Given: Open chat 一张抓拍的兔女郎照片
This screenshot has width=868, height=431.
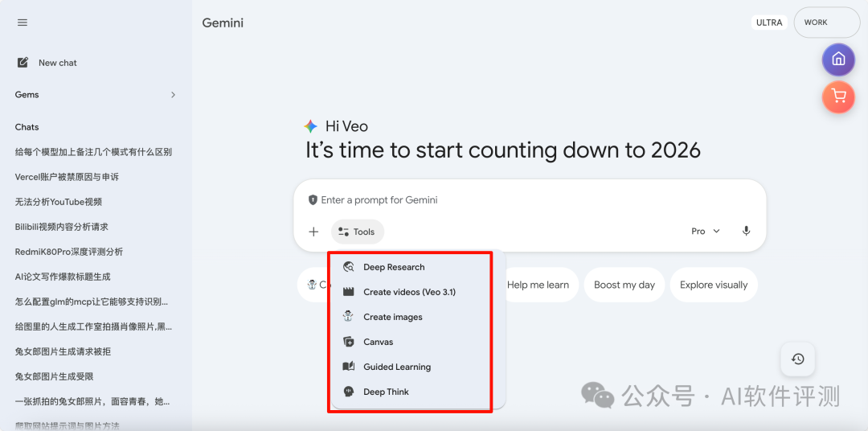Looking at the screenshot, I should click(92, 401).
